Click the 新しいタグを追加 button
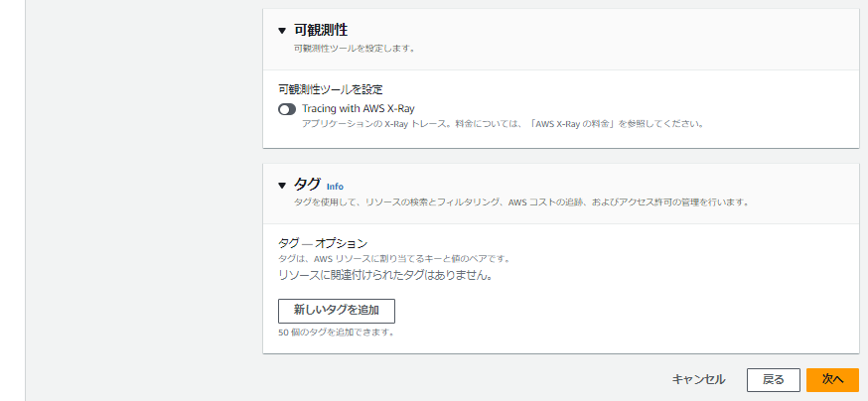 click(x=336, y=311)
